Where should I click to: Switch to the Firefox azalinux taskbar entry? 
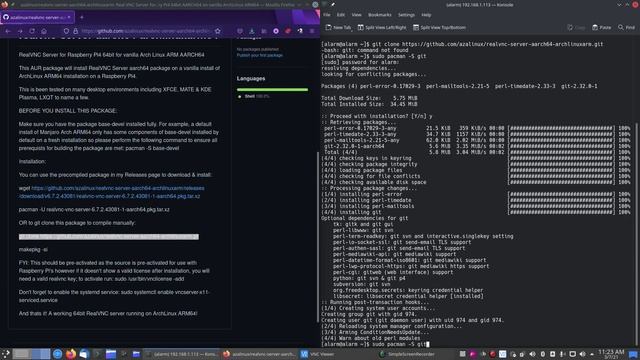pos(259,354)
